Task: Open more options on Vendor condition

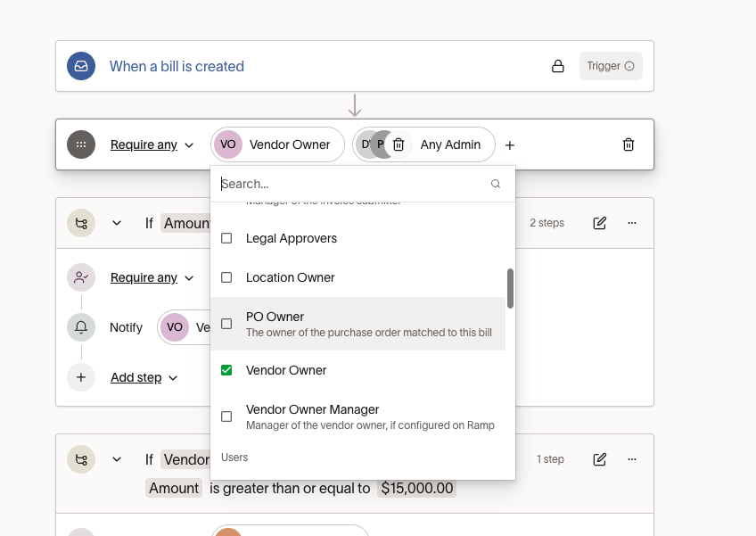Action: 632,459
